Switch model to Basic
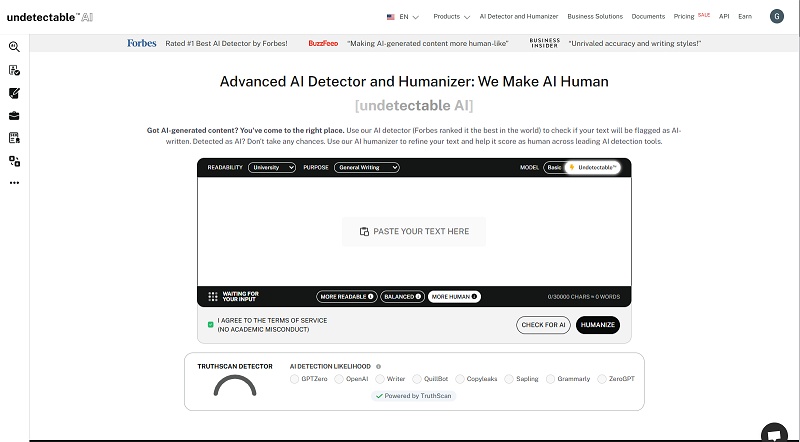Viewport: 800px width, 442px height. tap(554, 167)
